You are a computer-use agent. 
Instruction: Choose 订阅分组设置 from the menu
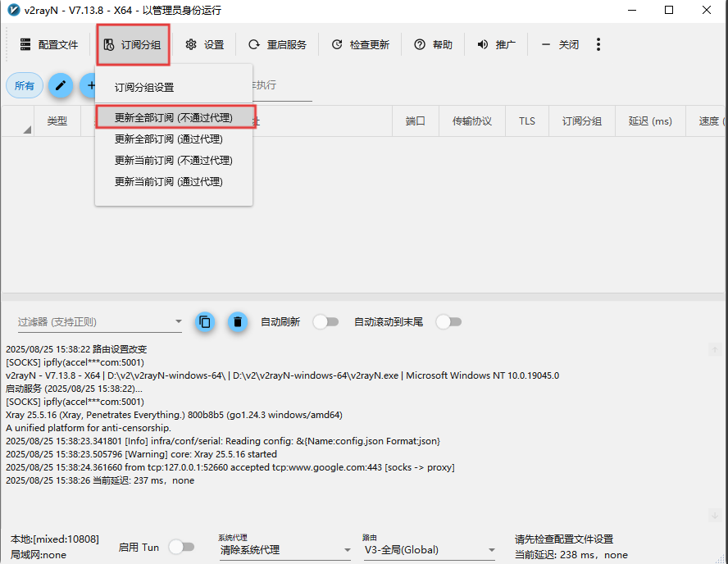[144, 87]
